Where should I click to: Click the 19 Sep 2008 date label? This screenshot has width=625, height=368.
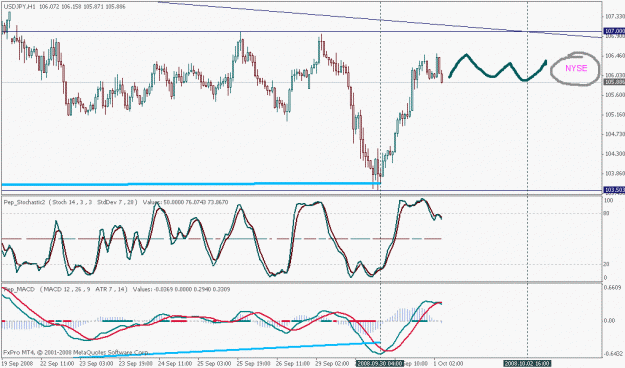(17, 364)
